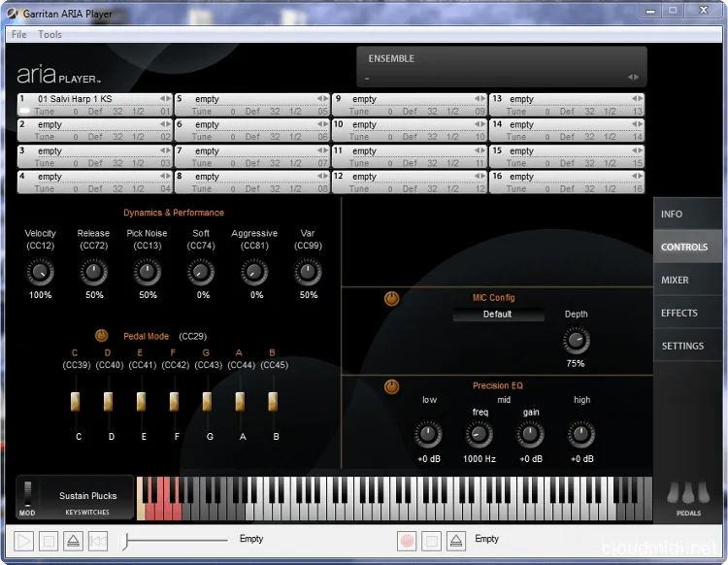Click slot 1 MIDI channel 01 field
Viewport: 728px width, 565px height.
(165, 112)
